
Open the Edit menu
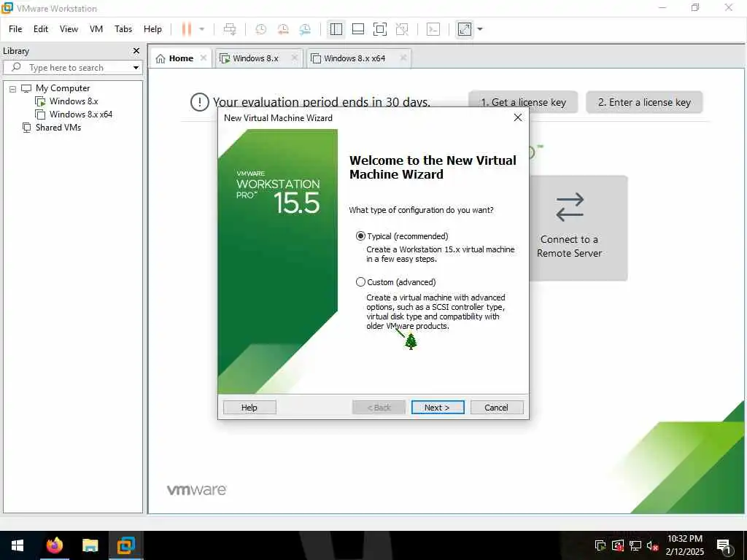[41, 29]
